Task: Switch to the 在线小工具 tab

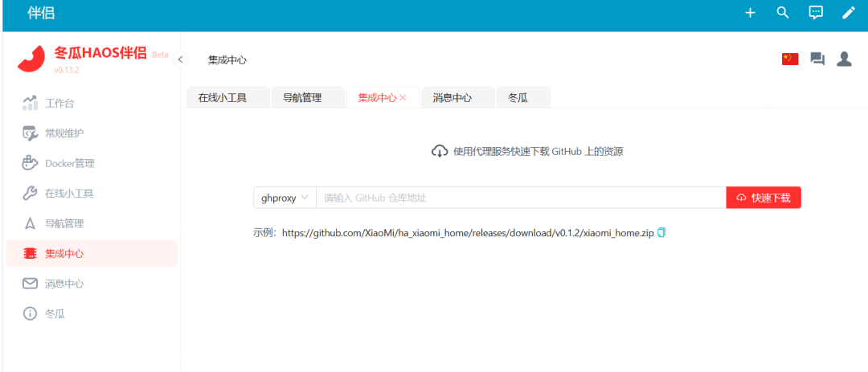Action: pos(223,98)
